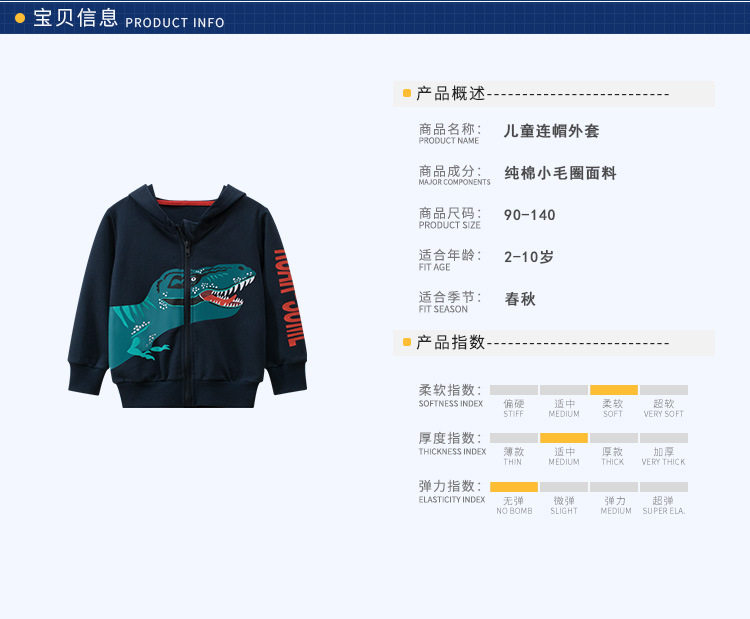Click the yellow dot beside 宝贝信息
The height and width of the screenshot is (619, 750).
coord(20,18)
